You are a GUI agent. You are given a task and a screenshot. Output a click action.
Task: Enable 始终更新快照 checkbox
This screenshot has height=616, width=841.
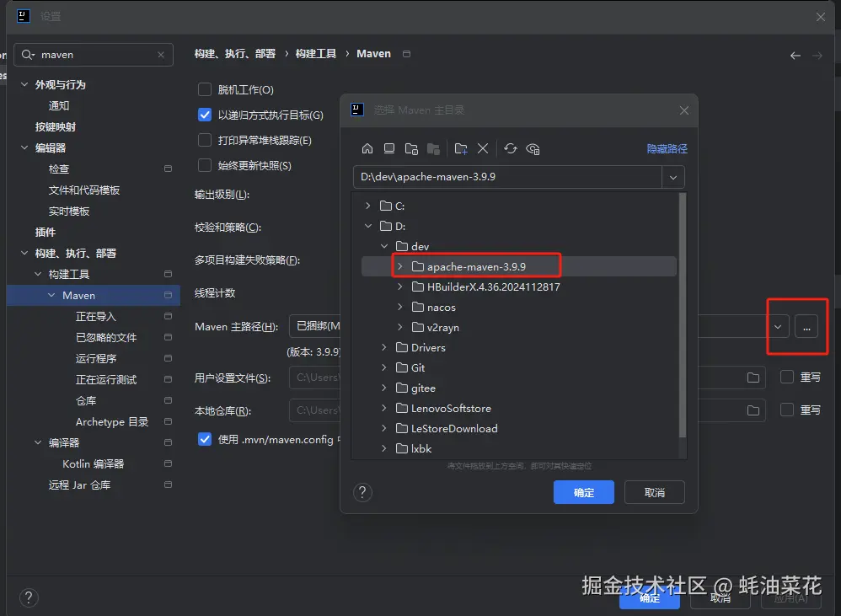click(204, 165)
